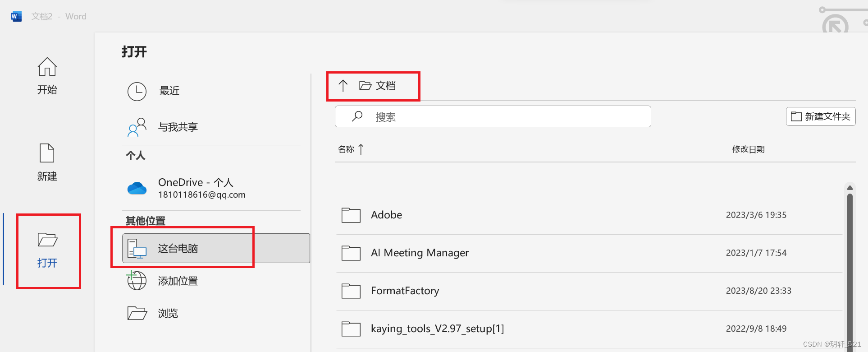Click the blank page icon above 新建
868x352 pixels.
click(x=47, y=153)
